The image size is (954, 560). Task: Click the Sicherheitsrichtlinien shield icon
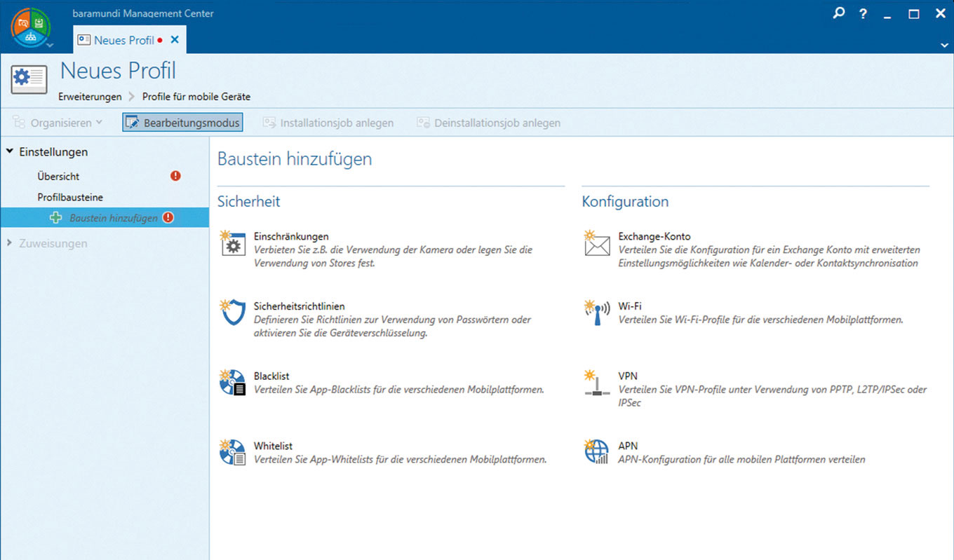point(232,313)
